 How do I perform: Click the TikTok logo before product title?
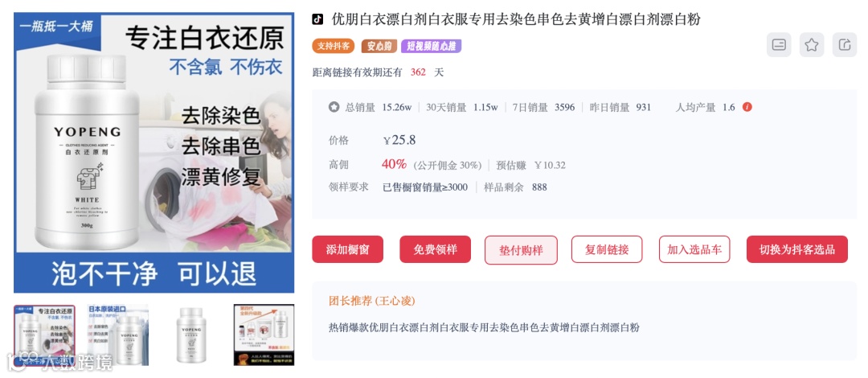point(317,19)
